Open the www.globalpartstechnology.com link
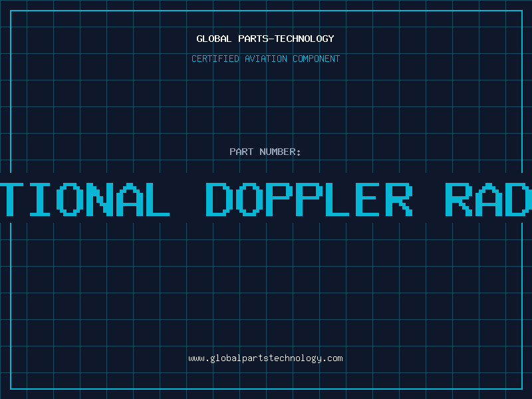Viewport: 532px width, 399px height. pyautogui.click(x=265, y=358)
